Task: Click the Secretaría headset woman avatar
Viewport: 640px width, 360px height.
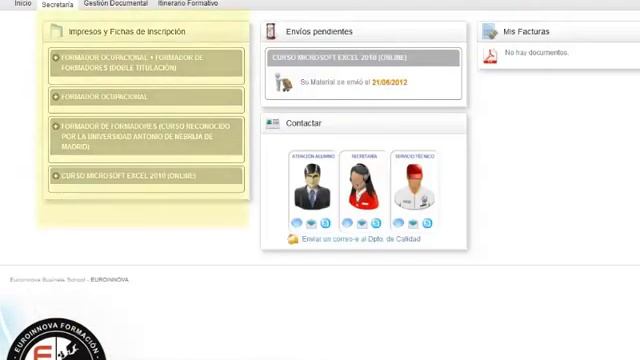Action: coord(363,187)
